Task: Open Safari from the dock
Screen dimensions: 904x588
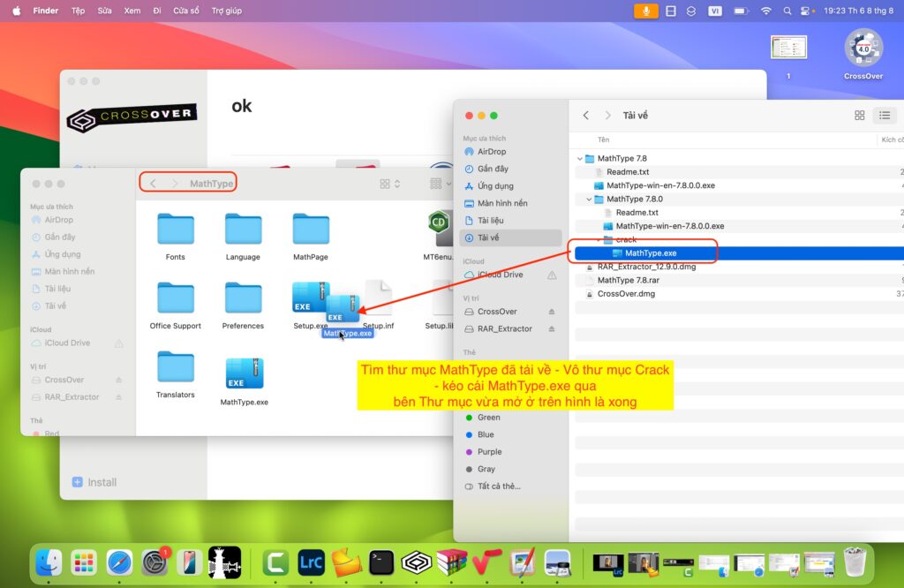Action: point(119,562)
